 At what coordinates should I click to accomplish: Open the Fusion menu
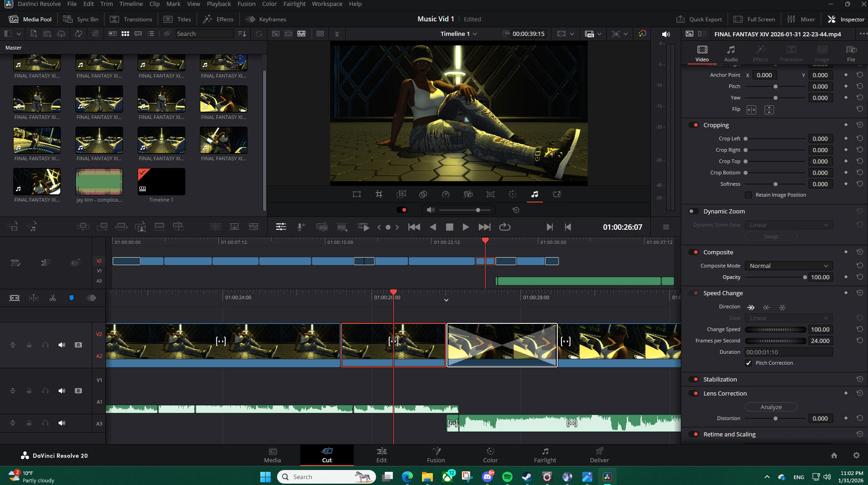pyautogui.click(x=246, y=4)
